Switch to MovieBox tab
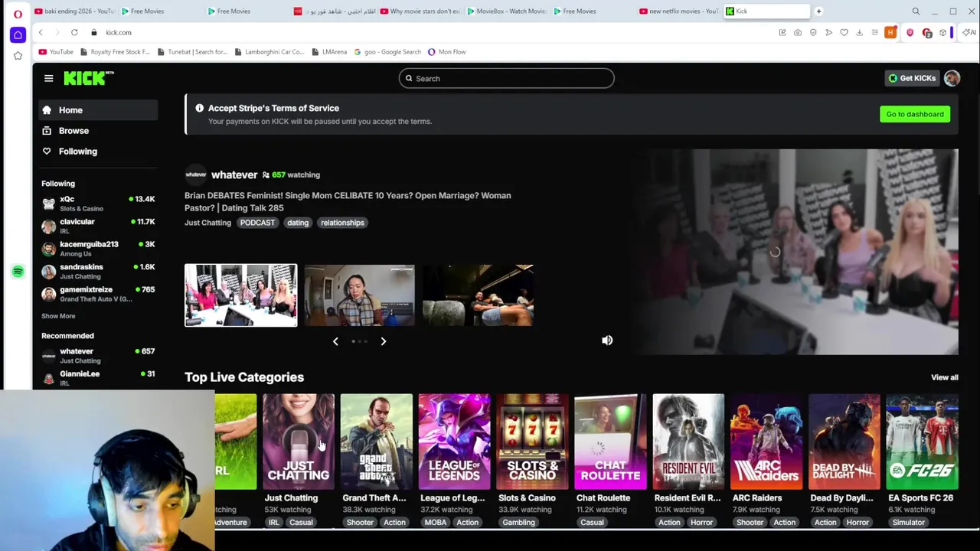The width and height of the screenshot is (980, 551). point(507,11)
